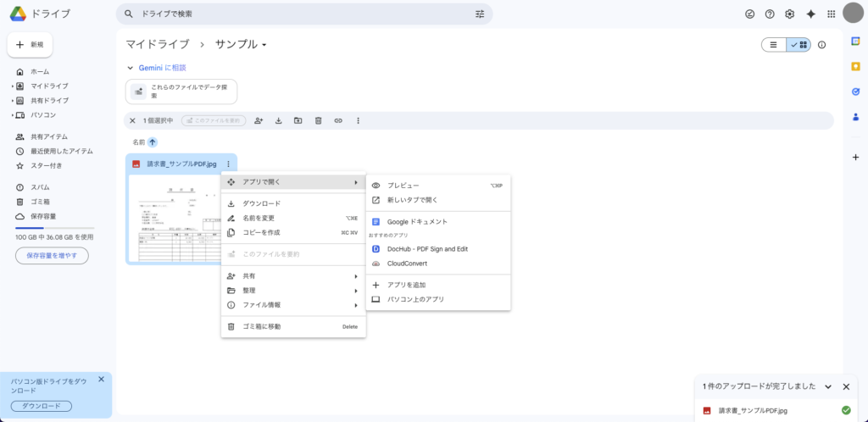Click the 新規 button
Viewport: 868px width, 422px height.
point(31,44)
